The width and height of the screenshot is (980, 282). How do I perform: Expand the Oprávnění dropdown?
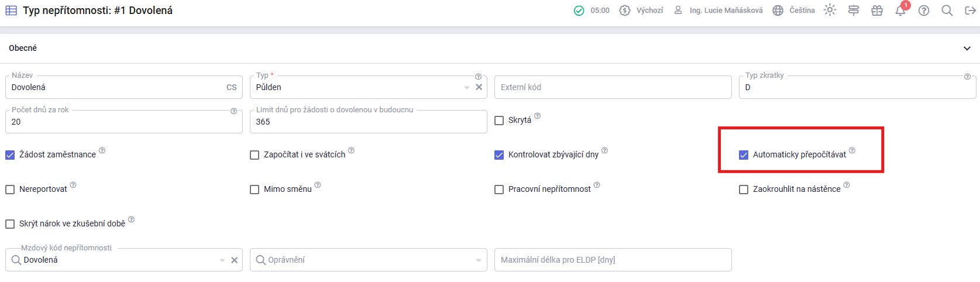[479, 260]
